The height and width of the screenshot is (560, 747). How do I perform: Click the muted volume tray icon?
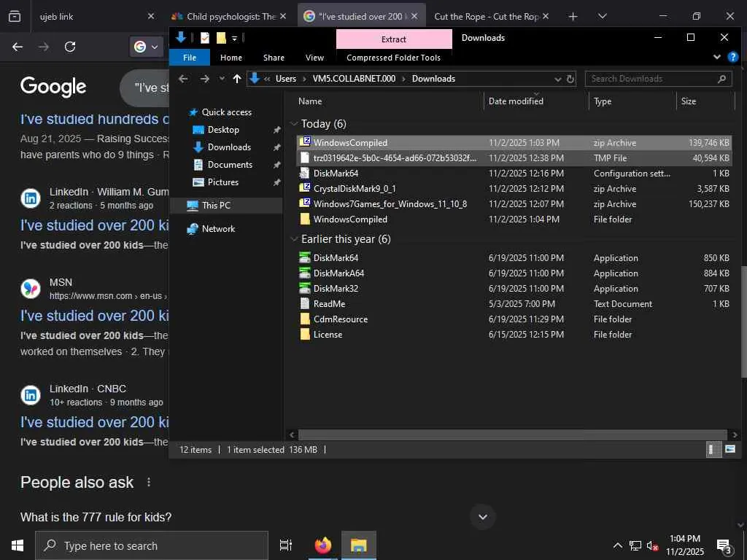pyautogui.click(x=652, y=545)
